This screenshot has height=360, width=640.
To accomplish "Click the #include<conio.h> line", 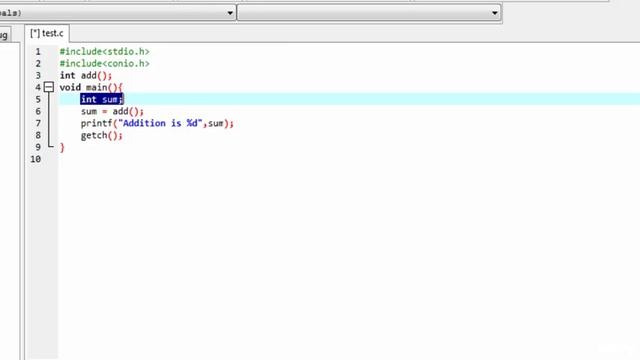I will coord(104,64).
